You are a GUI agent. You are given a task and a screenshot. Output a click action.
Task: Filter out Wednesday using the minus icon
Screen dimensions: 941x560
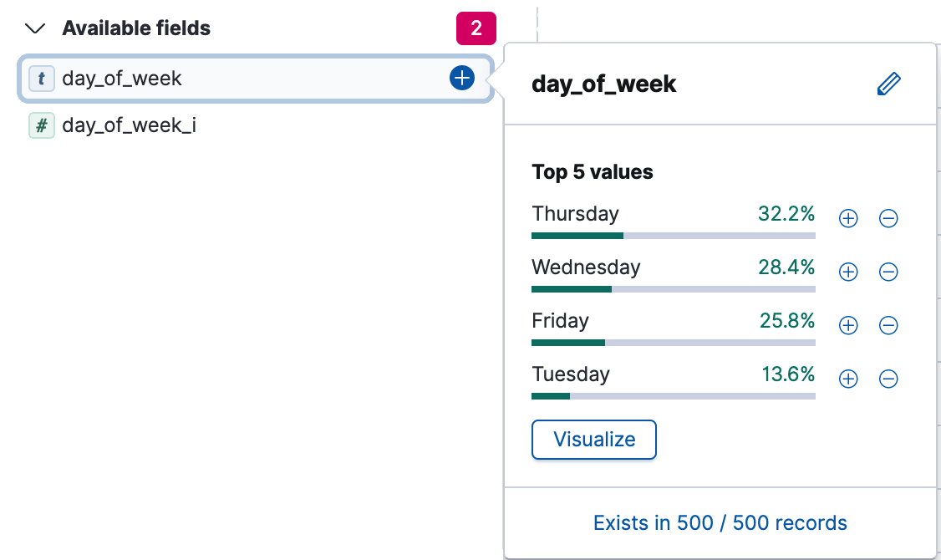coord(888,272)
